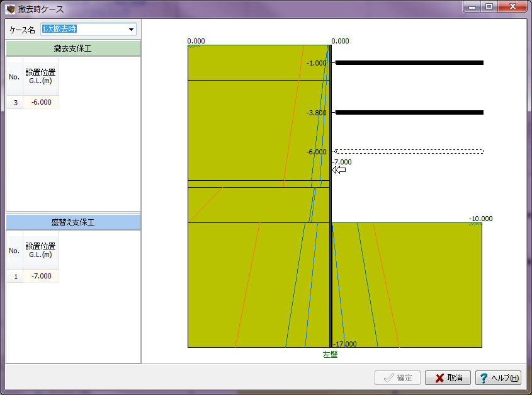Click the -7.000 cell in 盛替え支保工 table

click(x=41, y=276)
